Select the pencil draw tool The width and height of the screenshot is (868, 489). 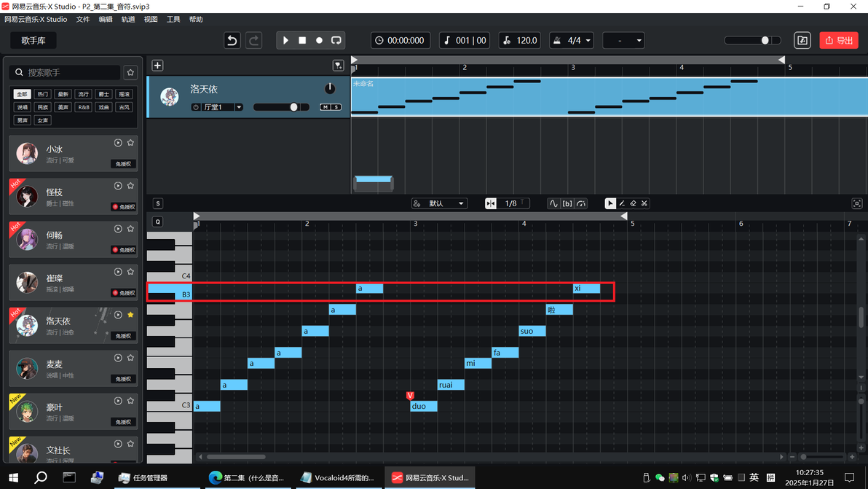click(622, 203)
